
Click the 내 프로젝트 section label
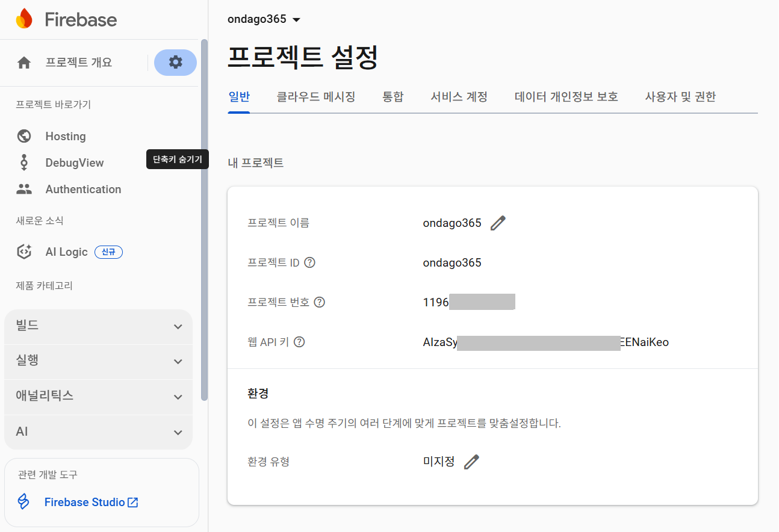point(256,162)
